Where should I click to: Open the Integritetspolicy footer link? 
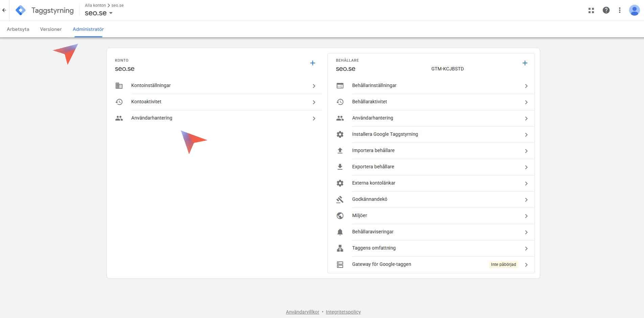click(343, 312)
